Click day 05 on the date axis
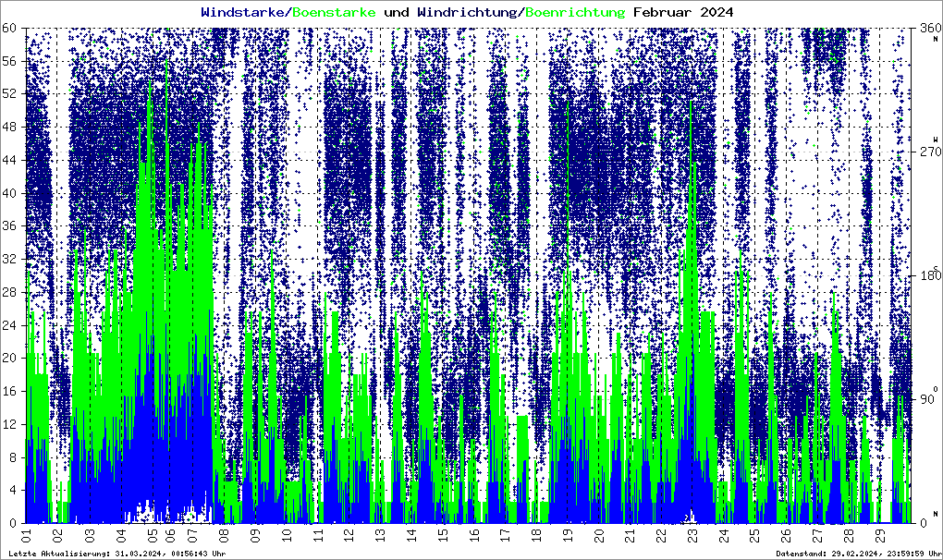The width and height of the screenshot is (943, 560). tap(153, 535)
